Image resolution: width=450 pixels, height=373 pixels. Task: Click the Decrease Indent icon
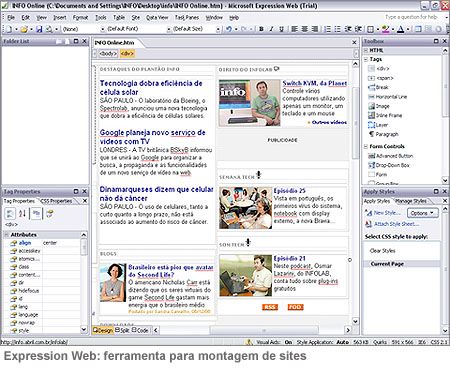[348, 29]
